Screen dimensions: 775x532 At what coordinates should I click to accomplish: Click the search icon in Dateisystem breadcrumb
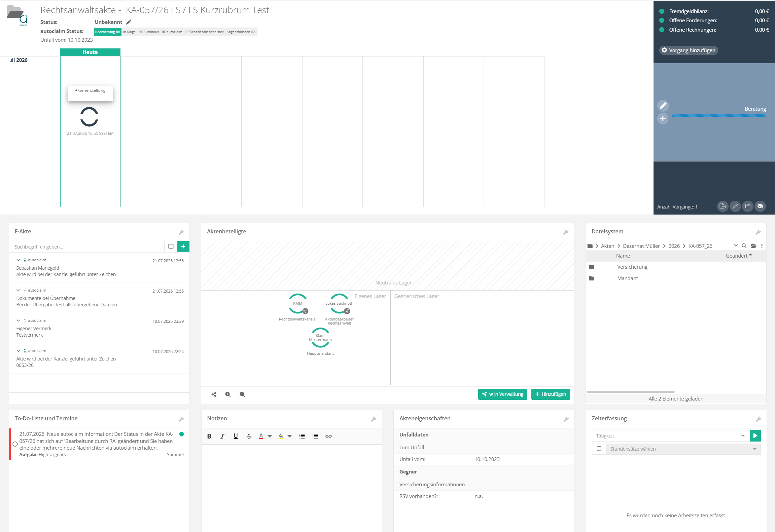tap(744, 246)
